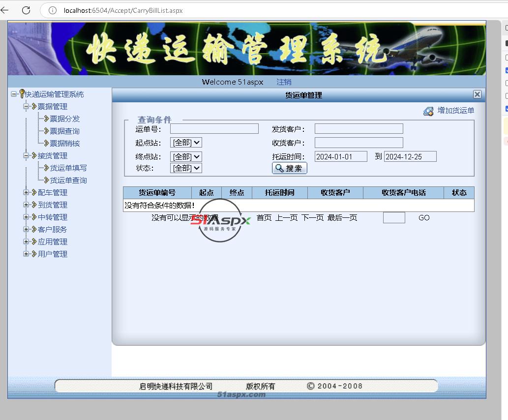Go to 最后一页 last page
The height and width of the screenshot is (420, 508).
click(x=342, y=218)
